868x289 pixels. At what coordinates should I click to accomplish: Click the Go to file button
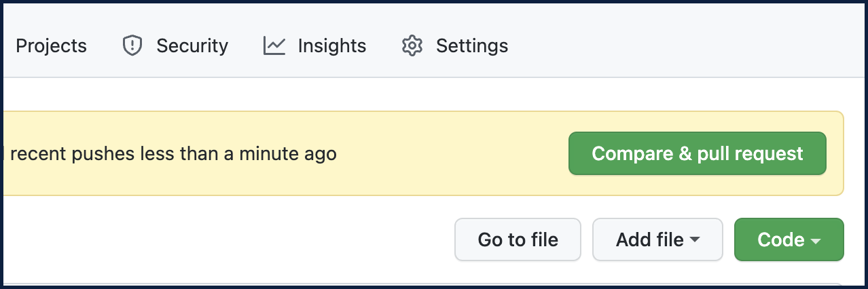point(518,239)
